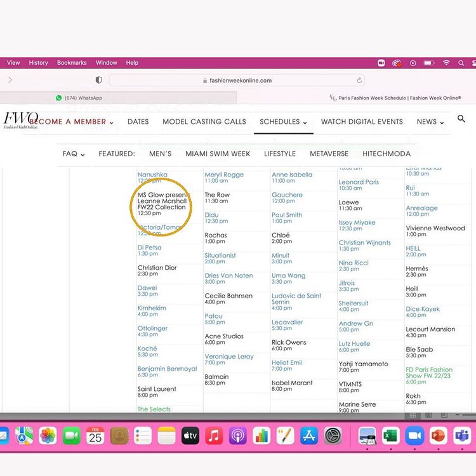Open Contacts app in the dock
The height and width of the screenshot is (476, 476).
(x=119, y=435)
